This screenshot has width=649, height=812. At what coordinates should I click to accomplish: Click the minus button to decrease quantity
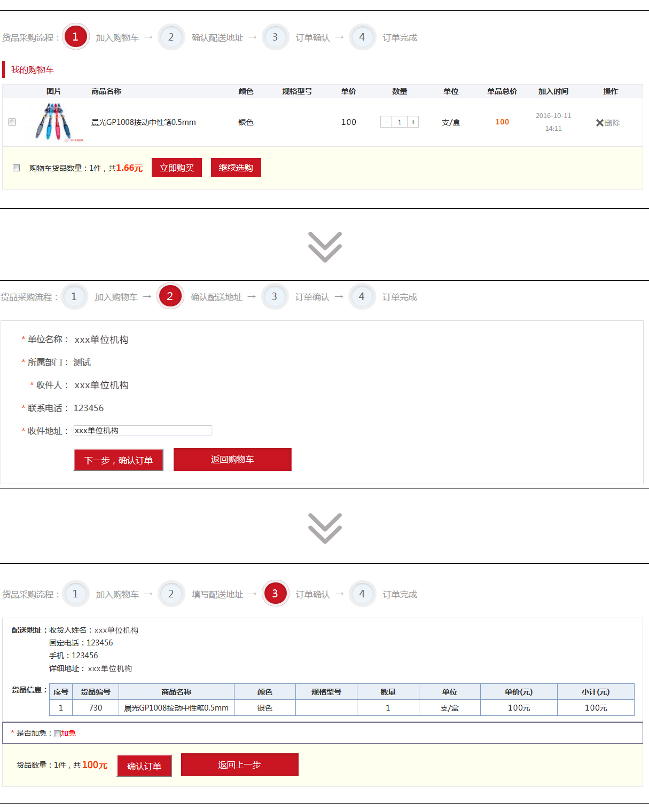coord(386,122)
